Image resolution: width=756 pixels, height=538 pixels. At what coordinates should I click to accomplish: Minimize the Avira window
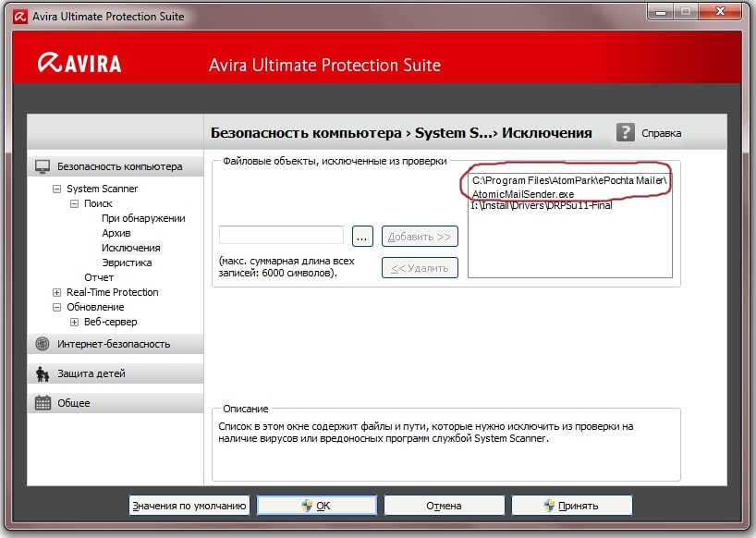[661, 12]
